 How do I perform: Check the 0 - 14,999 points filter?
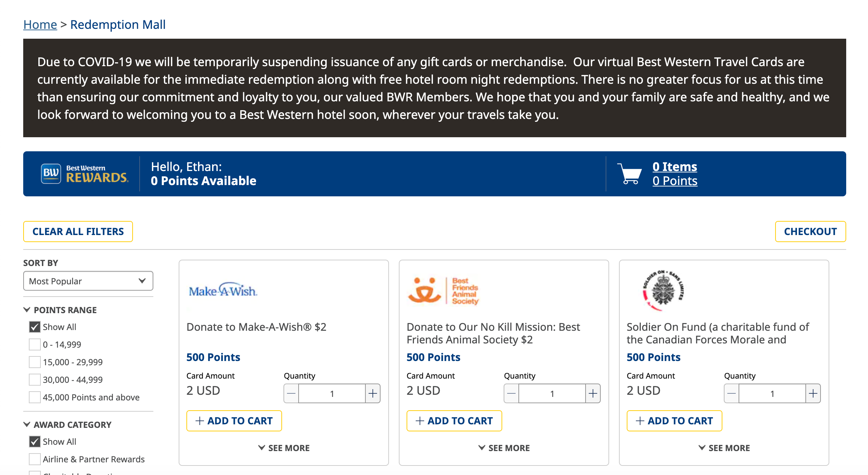[x=34, y=344]
